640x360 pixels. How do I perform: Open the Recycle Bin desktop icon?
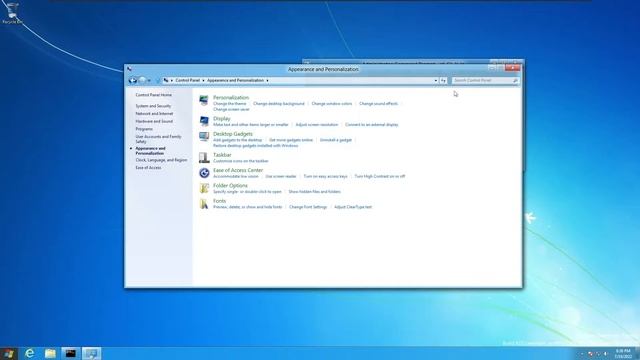[12, 13]
